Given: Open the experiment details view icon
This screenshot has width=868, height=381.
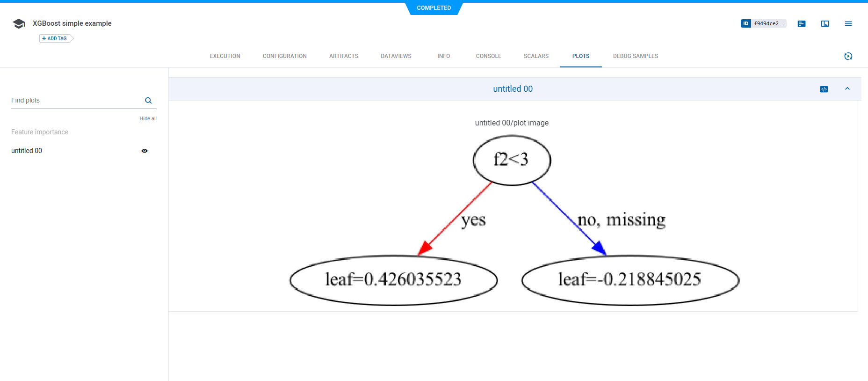Looking at the screenshot, I should tap(802, 24).
